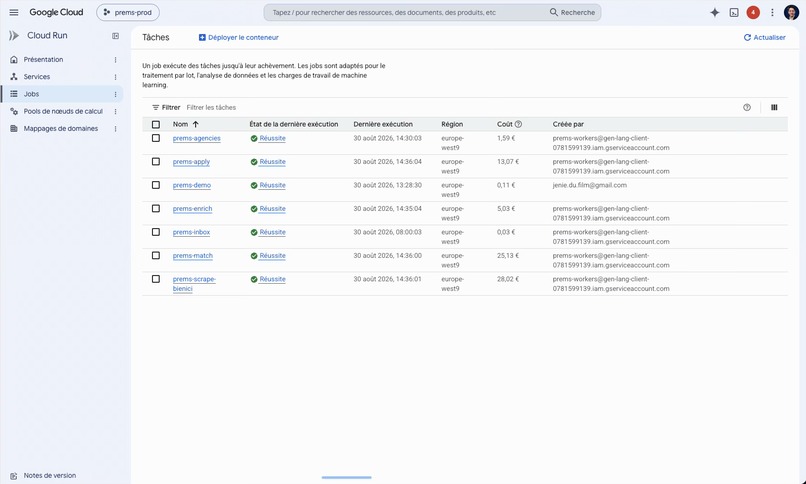Open the prems-enrich job
The height and width of the screenshot is (484, 806).
tap(192, 209)
